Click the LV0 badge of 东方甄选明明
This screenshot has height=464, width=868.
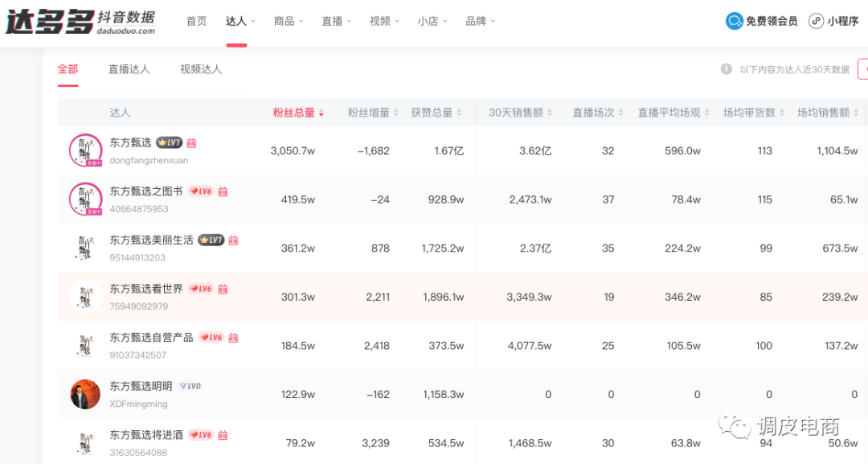coord(190,386)
